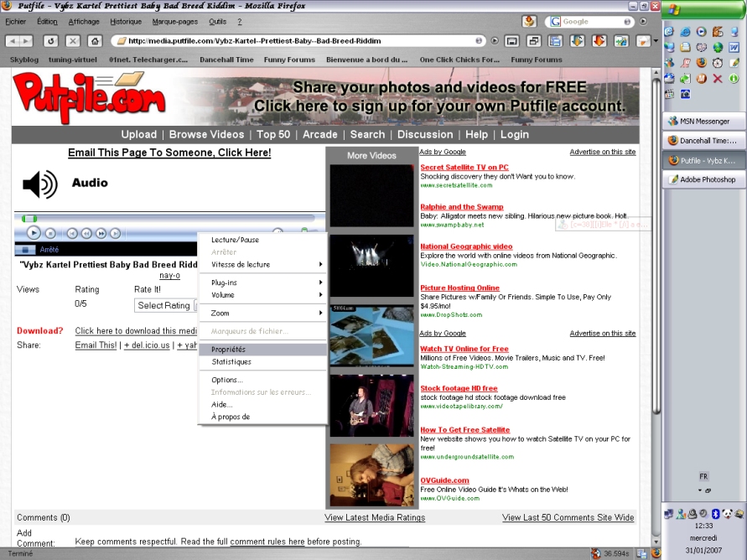The height and width of the screenshot is (560, 747).
Task: Open the search engine picker G icon
Action: tap(556, 22)
